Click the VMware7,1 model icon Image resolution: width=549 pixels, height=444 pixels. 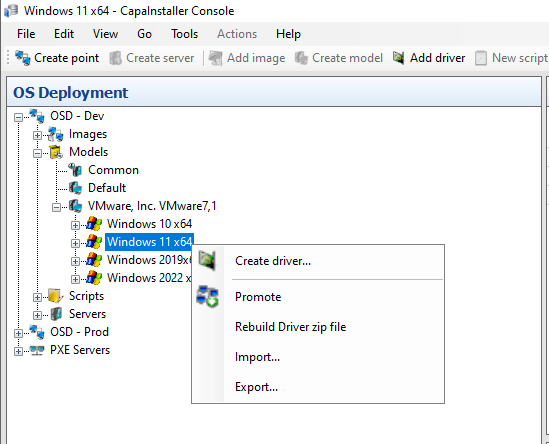pyautogui.click(x=75, y=206)
